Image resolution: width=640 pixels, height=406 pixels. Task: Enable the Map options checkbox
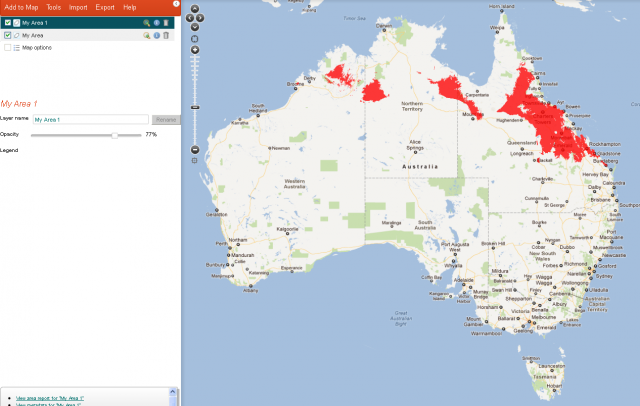click(x=8, y=47)
